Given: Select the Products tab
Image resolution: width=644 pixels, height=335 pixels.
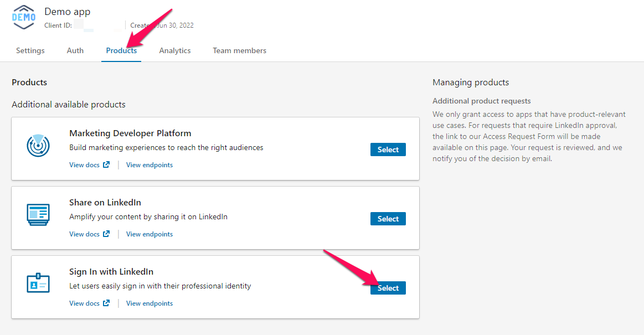Looking at the screenshot, I should point(121,50).
